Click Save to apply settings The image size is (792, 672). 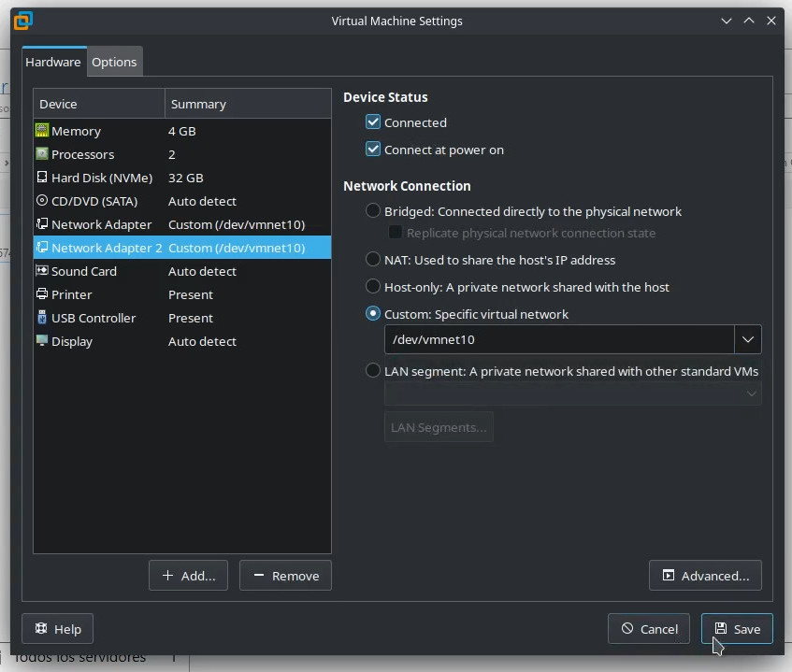pos(737,629)
